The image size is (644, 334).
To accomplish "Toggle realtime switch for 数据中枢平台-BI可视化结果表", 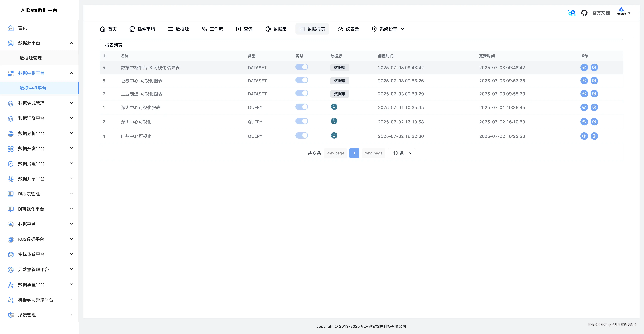I will tap(301, 67).
